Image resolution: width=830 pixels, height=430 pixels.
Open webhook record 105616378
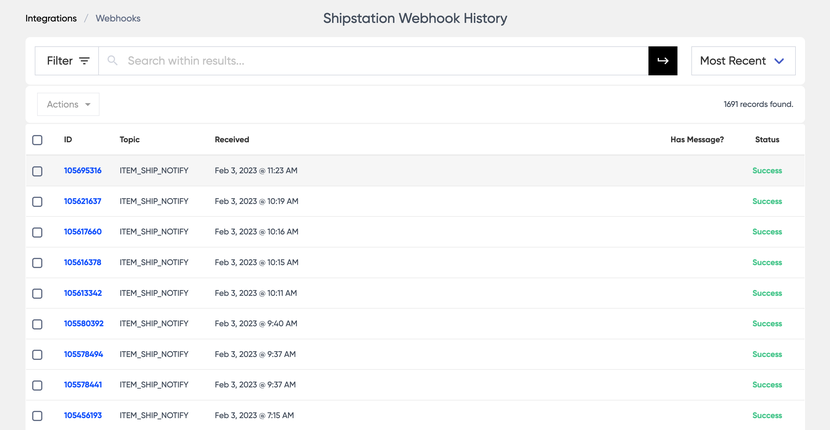coord(83,262)
